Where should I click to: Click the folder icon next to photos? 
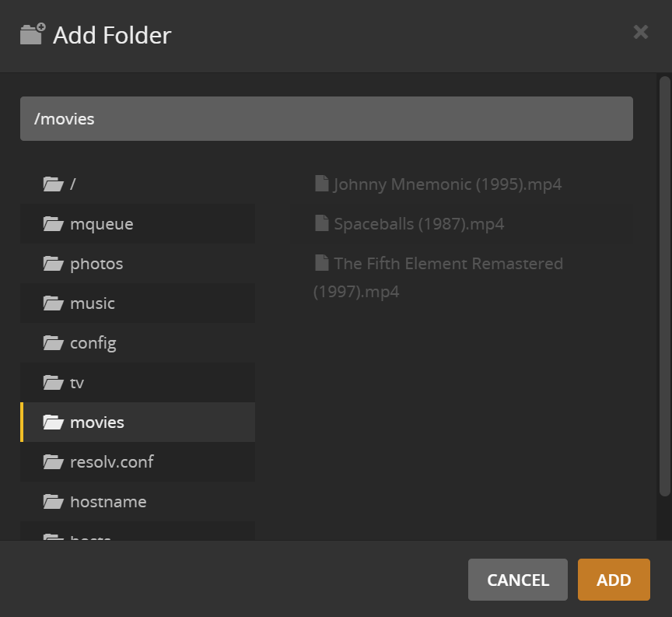point(51,263)
